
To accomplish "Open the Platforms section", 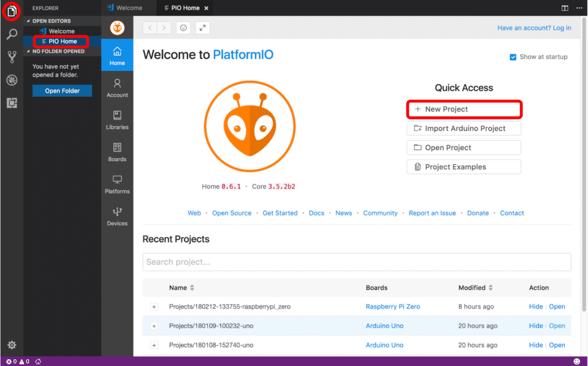I will coord(117,184).
